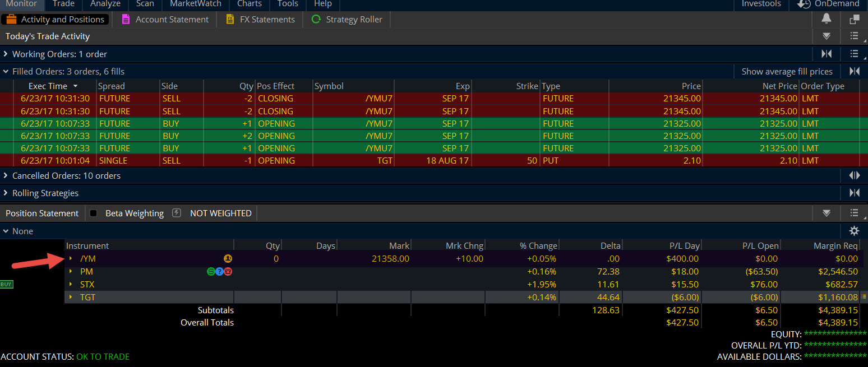Click the OK TO TRADE status text
This screenshot has height=367, width=868.
103,356
